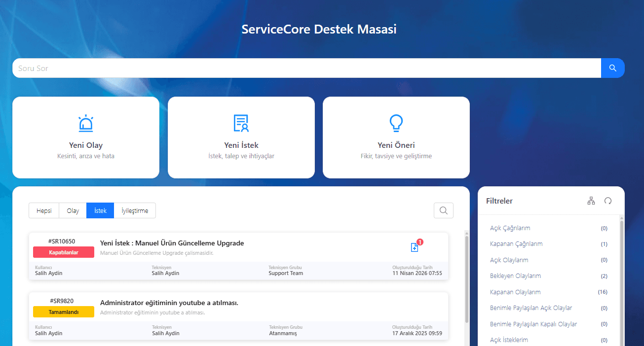Click the ticket list vertical scrollbar
644x346 pixels.
click(467, 279)
